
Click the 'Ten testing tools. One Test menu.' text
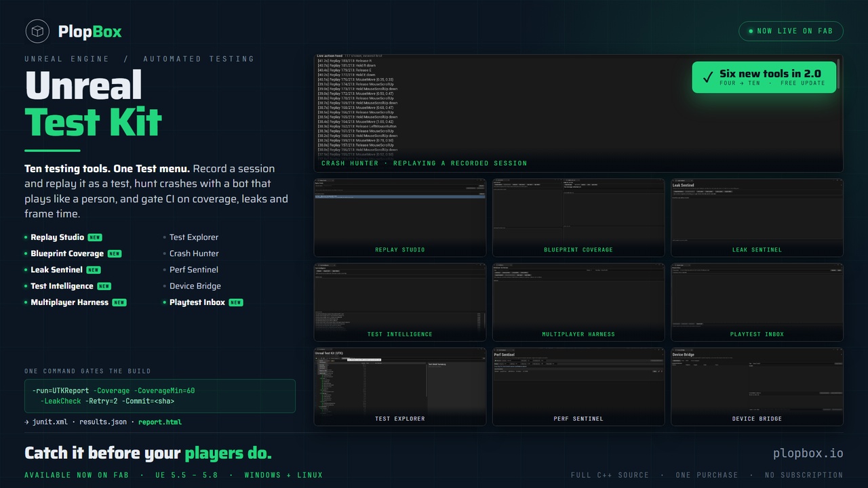tap(107, 169)
